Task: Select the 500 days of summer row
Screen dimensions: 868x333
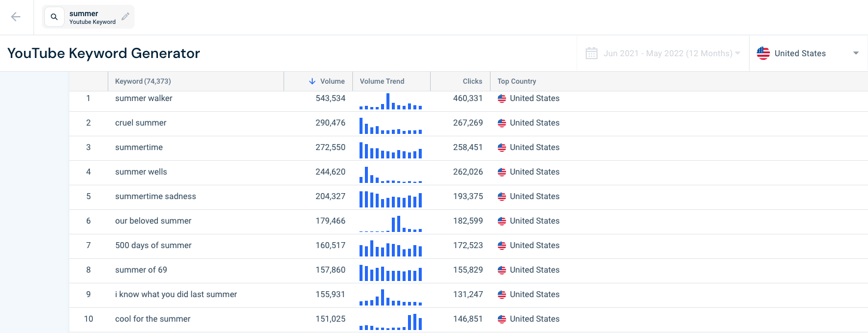Action: coord(468,246)
